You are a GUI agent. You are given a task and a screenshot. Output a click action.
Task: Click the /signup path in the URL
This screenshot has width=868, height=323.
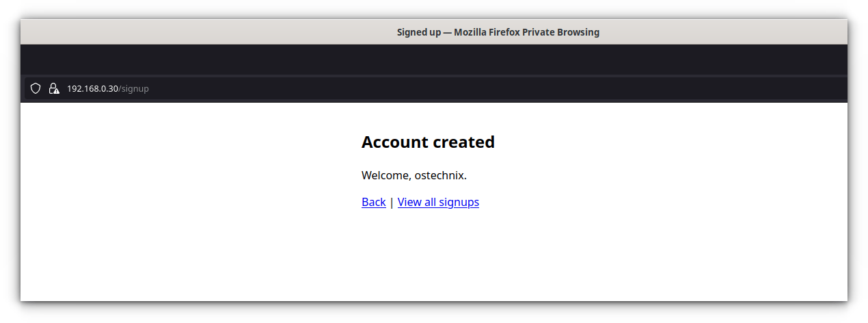click(134, 89)
